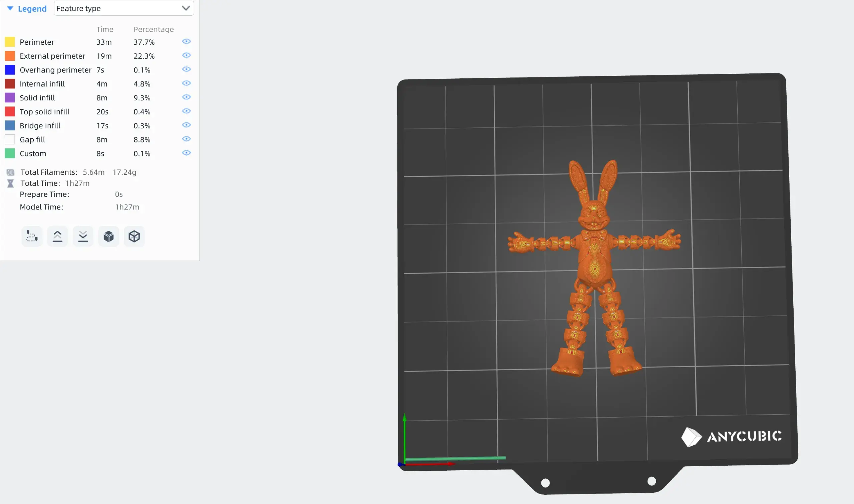
Task: Toggle travel moves display icon
Action: pos(32,236)
